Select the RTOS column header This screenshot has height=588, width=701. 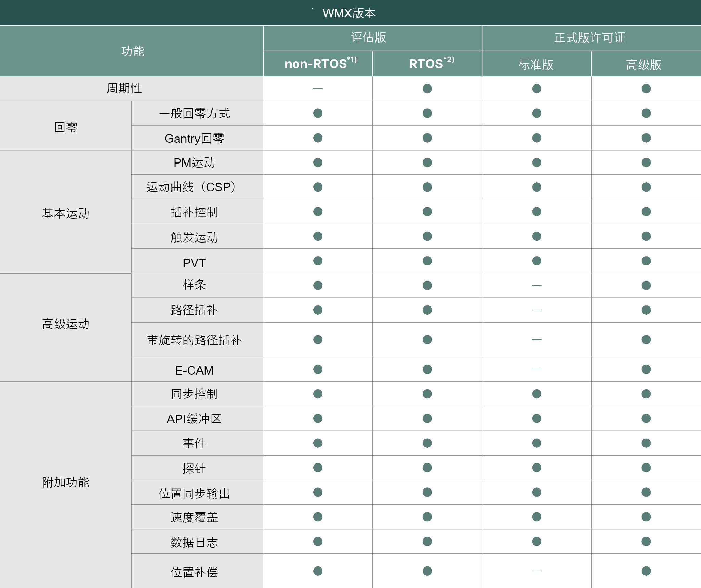[x=427, y=64]
